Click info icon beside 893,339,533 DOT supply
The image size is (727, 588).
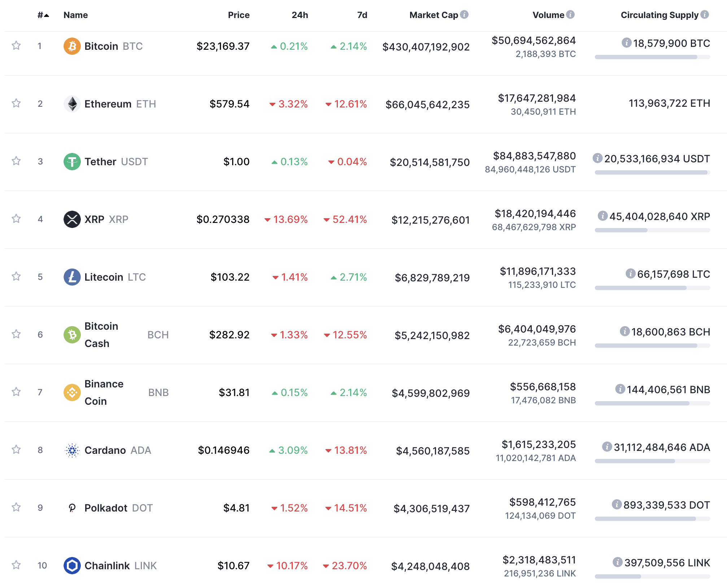tap(617, 504)
